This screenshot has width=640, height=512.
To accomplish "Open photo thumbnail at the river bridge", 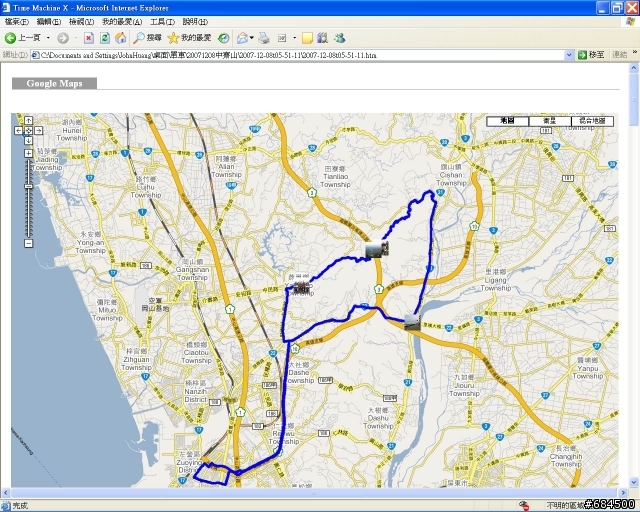I will tap(412, 322).
